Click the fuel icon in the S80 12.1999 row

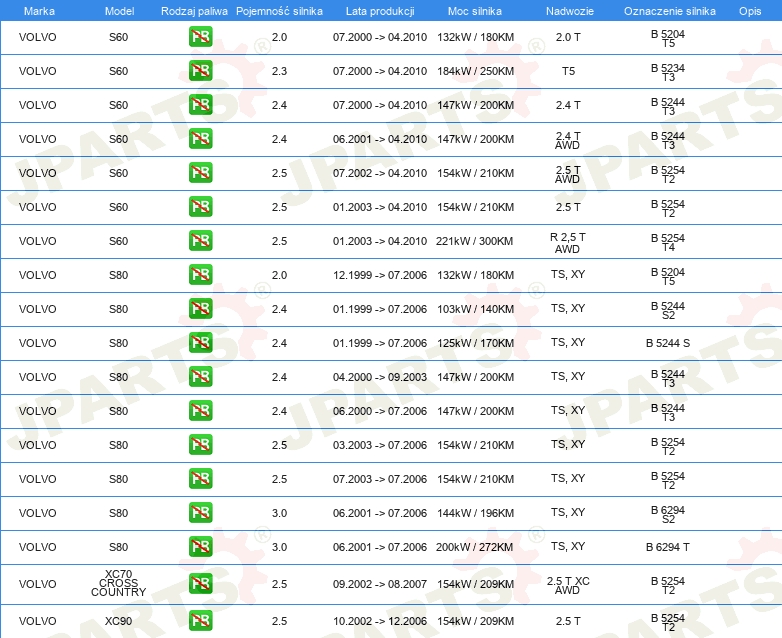[x=200, y=274]
